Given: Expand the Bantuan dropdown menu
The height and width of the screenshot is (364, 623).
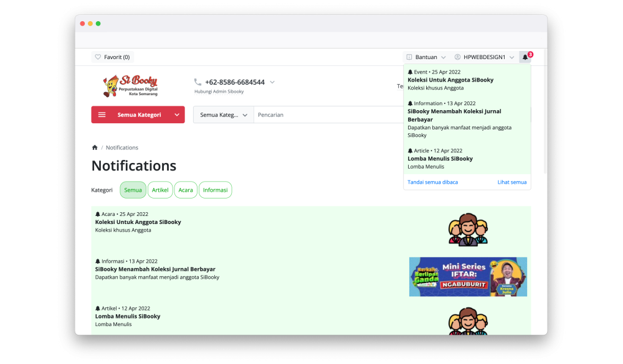Looking at the screenshot, I should click(444, 57).
